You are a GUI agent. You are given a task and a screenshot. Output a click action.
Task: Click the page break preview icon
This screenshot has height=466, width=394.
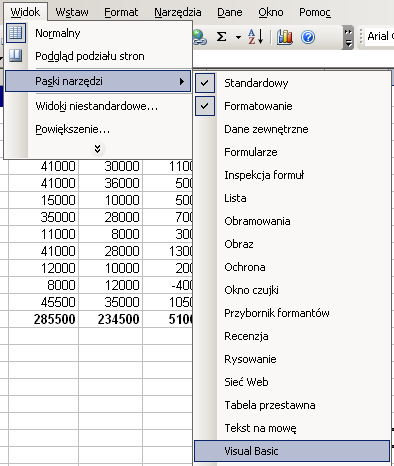(x=16, y=56)
